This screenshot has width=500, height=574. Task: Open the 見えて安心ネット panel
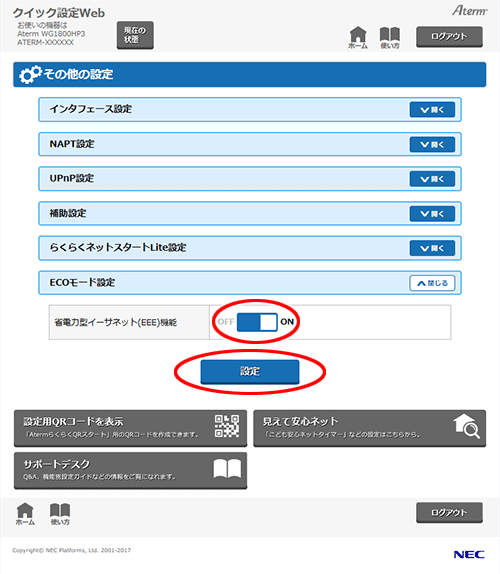coord(370,428)
